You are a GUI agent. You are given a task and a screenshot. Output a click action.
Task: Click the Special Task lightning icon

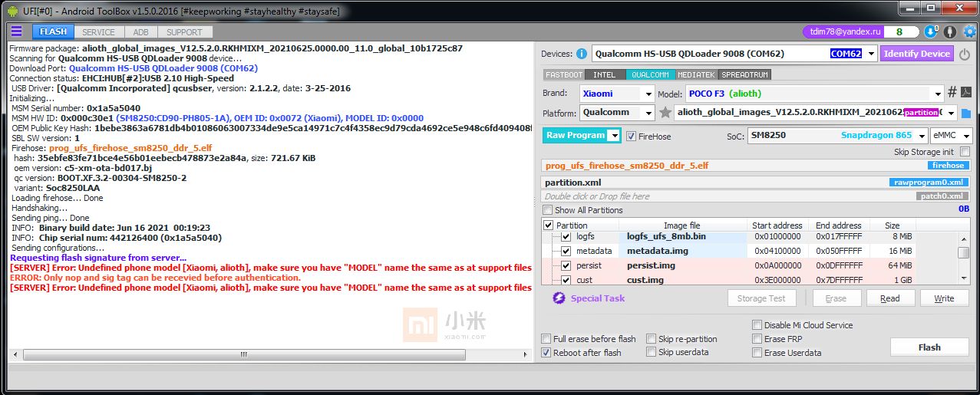(x=559, y=298)
